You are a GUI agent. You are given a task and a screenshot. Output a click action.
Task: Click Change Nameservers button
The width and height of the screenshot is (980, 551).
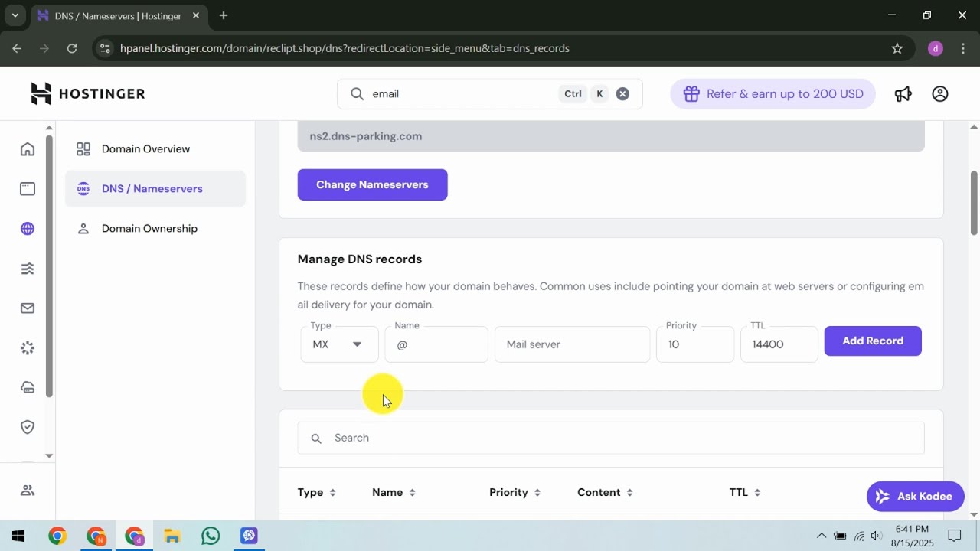(x=372, y=184)
